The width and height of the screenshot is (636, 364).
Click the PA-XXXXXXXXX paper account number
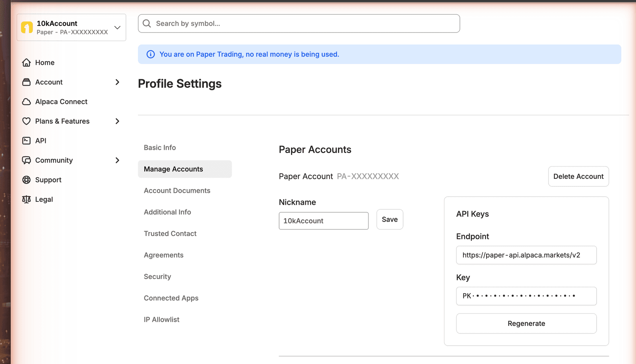coord(368,176)
